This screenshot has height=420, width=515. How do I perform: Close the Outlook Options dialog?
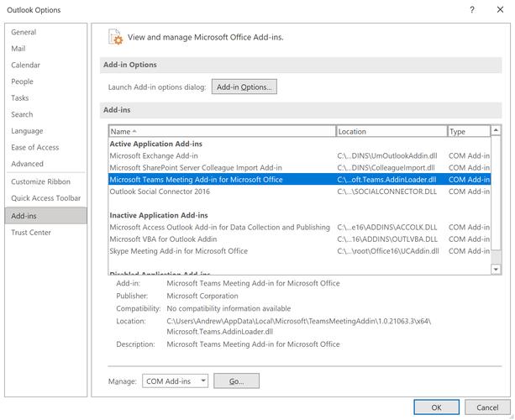coord(501,10)
